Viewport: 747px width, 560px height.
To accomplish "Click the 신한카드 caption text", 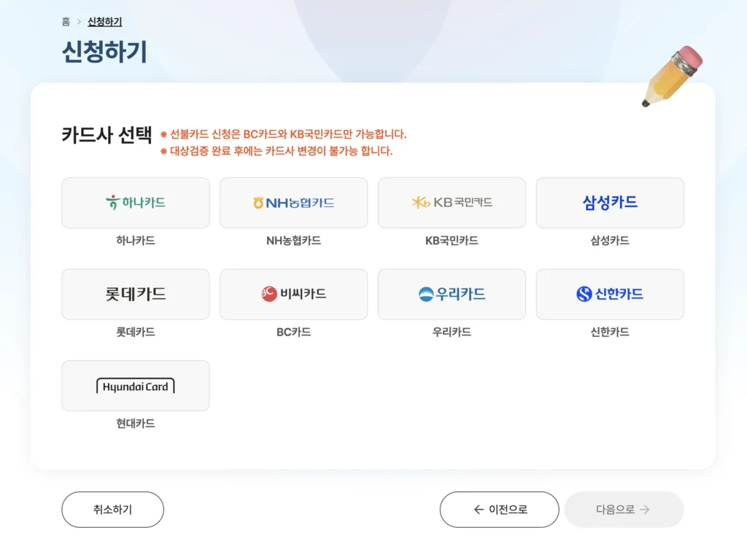I will pos(610,332).
